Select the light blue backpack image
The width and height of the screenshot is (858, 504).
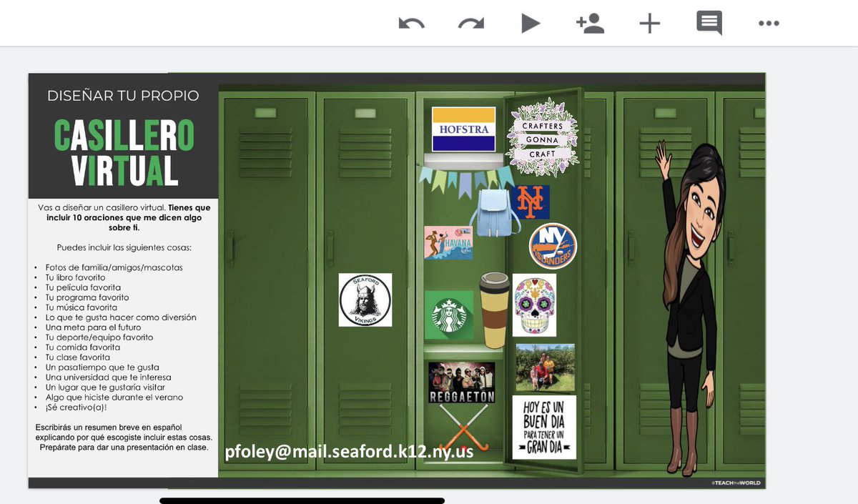click(x=495, y=212)
